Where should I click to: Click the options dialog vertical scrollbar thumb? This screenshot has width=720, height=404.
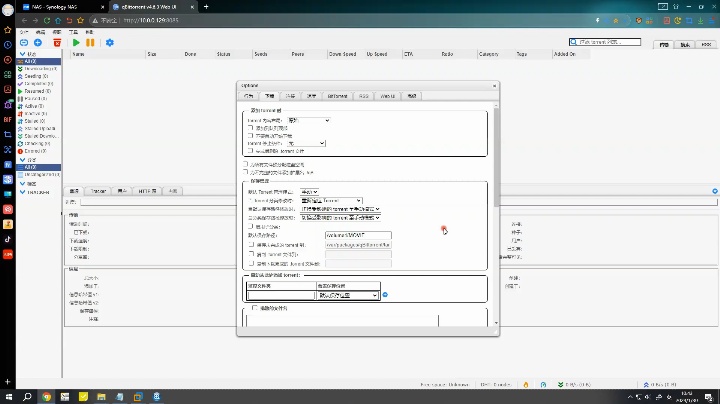coord(496,157)
